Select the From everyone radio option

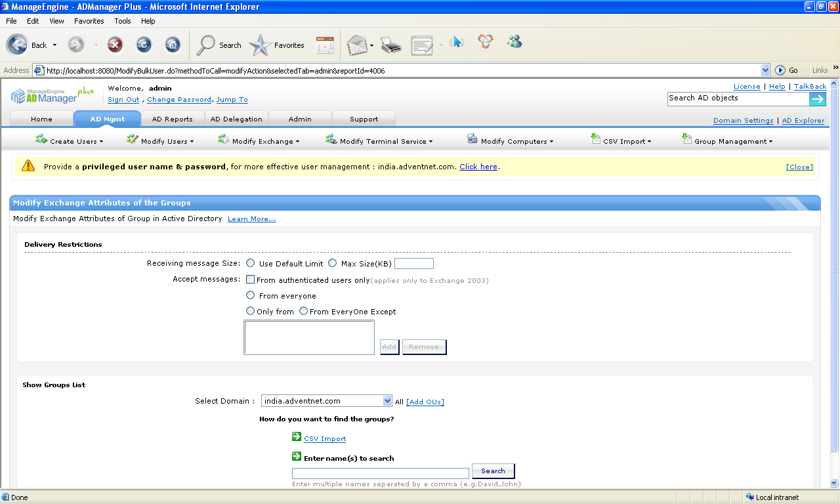tap(251, 295)
